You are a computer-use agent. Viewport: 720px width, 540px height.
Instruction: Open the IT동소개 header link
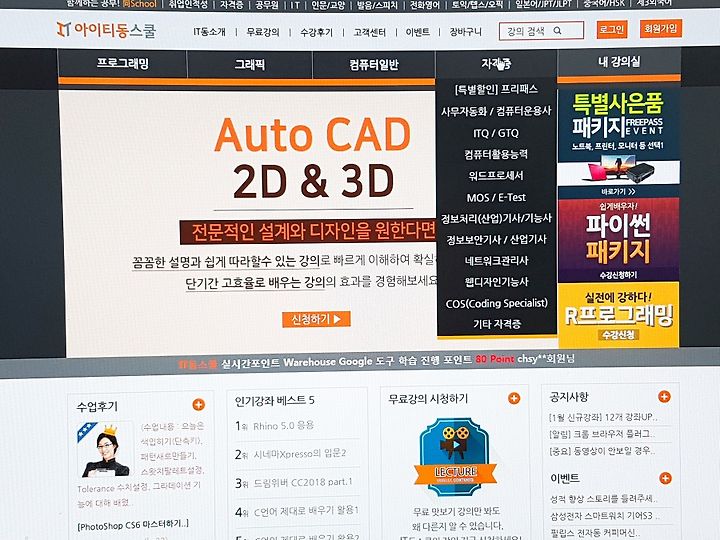(x=209, y=32)
